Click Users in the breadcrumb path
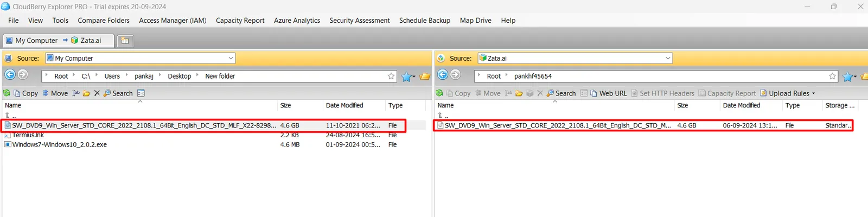Screen dimensions: 868x217 112,76
